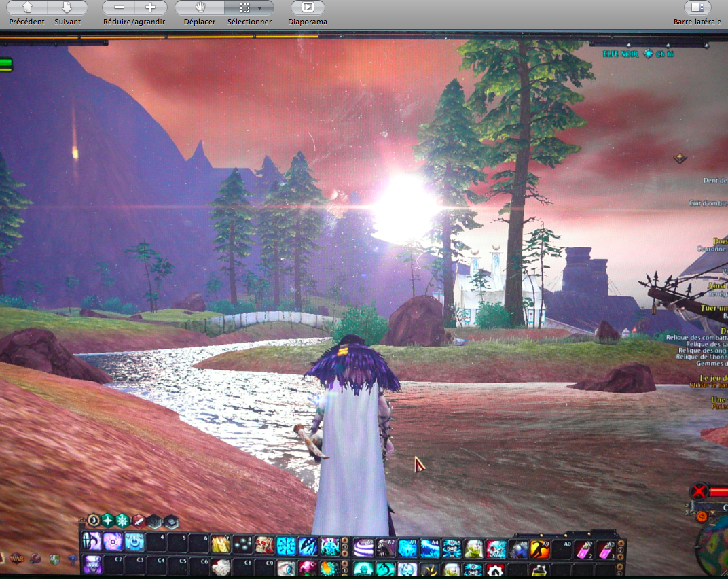Use the cyan frost snowflake ability in slot 0

(x=286, y=546)
